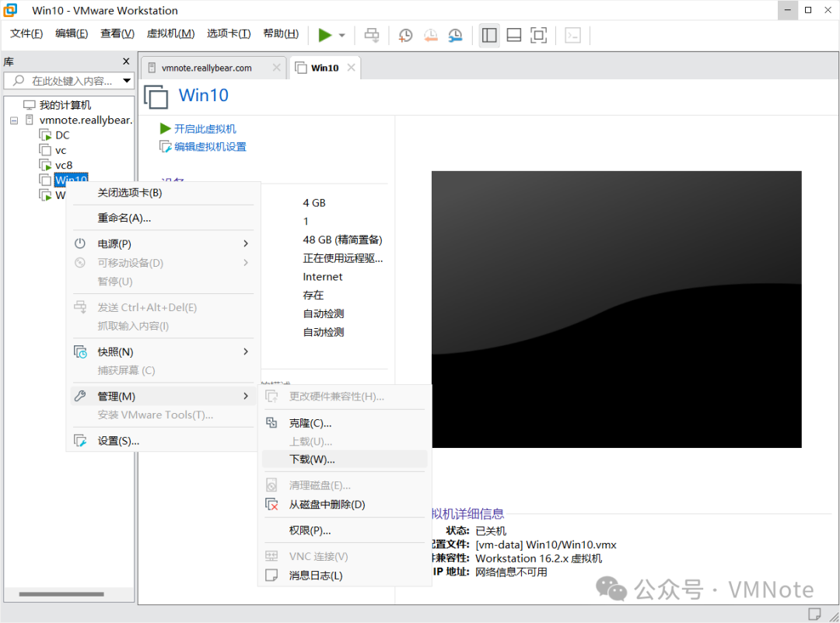Click the Workstation 16.2.x 虚拟机 compatibility text
Screen dimensions: 840x623
(539, 558)
